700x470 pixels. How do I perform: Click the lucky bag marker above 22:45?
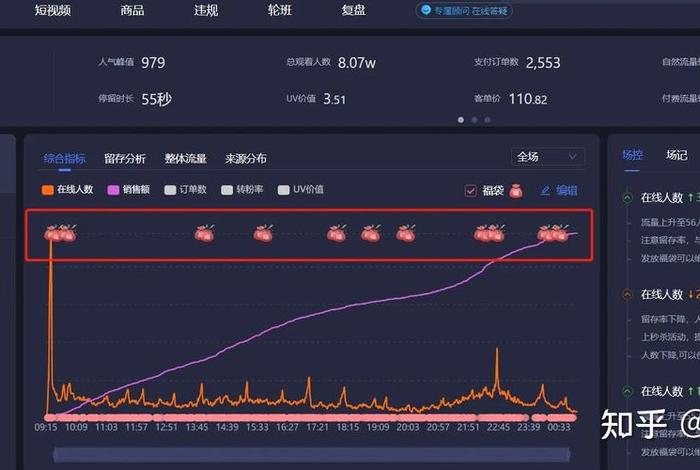tap(496, 233)
